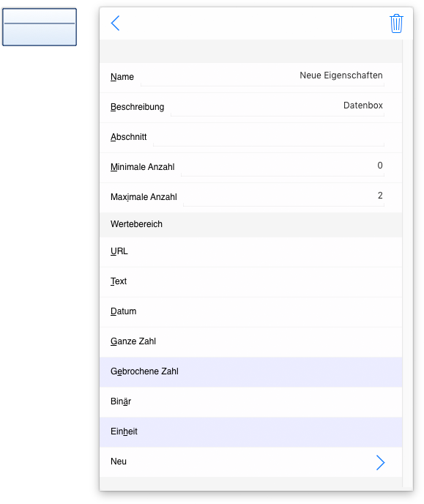Focus the empty Abschnitt input field
This screenshot has width=424, height=504.
[x=269, y=137]
